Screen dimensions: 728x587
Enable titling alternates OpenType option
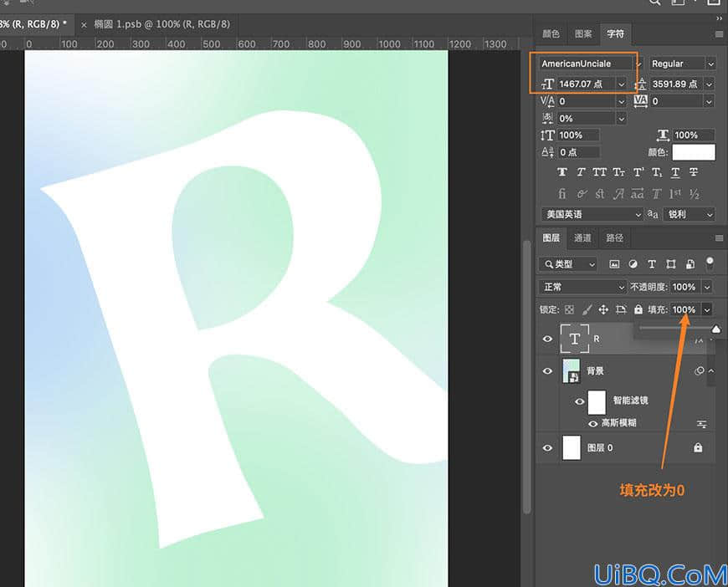click(x=656, y=193)
